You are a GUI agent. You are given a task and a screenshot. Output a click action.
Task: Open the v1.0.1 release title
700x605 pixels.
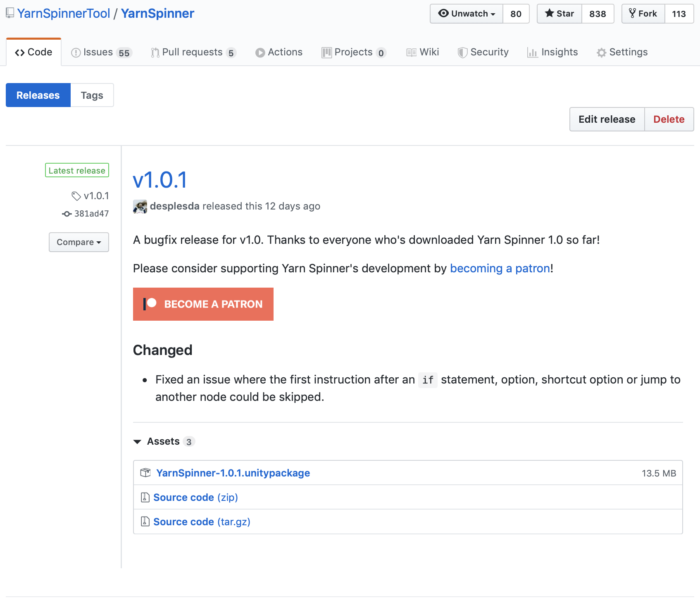[x=160, y=180]
